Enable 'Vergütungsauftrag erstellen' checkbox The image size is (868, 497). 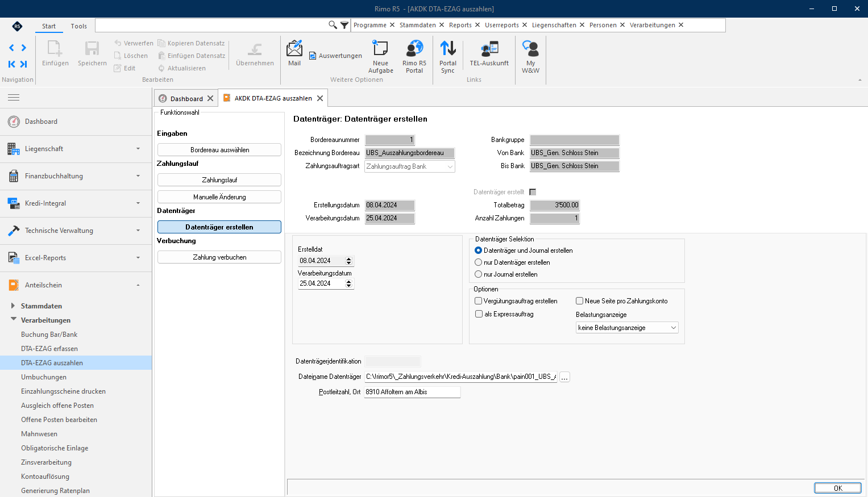pos(479,301)
